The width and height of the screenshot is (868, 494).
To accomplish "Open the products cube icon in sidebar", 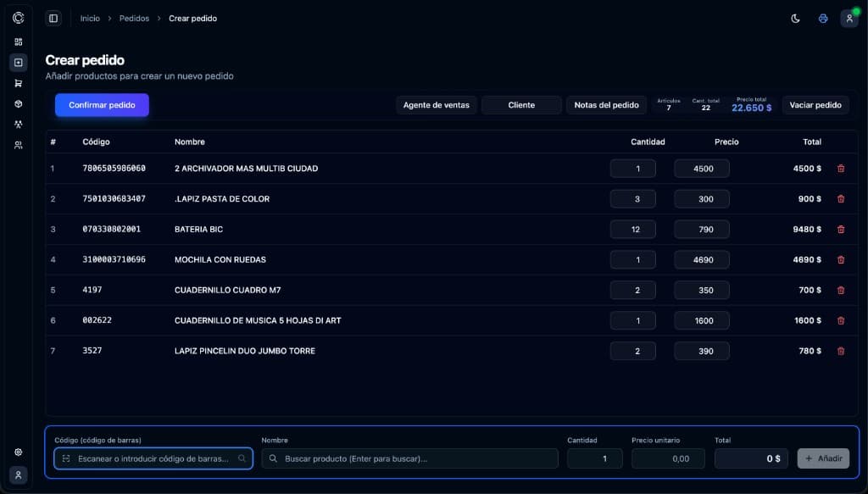I will (18, 103).
